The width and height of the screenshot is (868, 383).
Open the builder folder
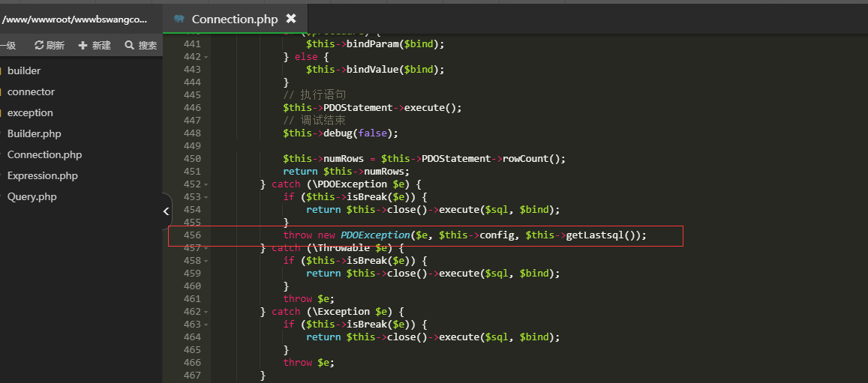click(x=24, y=70)
